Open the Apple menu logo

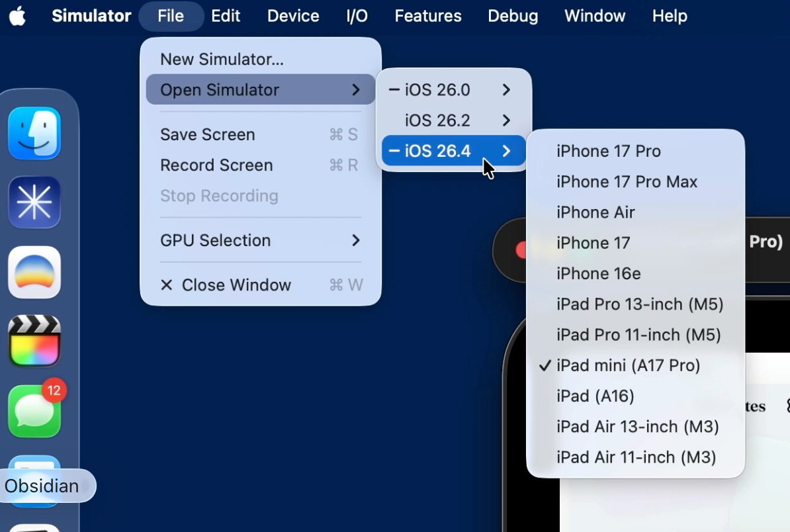pos(18,16)
